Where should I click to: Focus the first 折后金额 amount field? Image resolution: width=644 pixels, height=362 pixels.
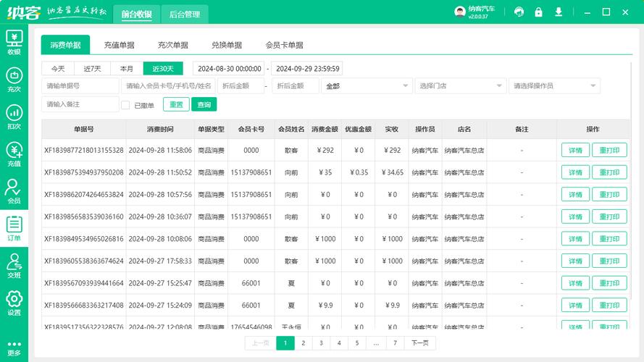click(x=241, y=85)
